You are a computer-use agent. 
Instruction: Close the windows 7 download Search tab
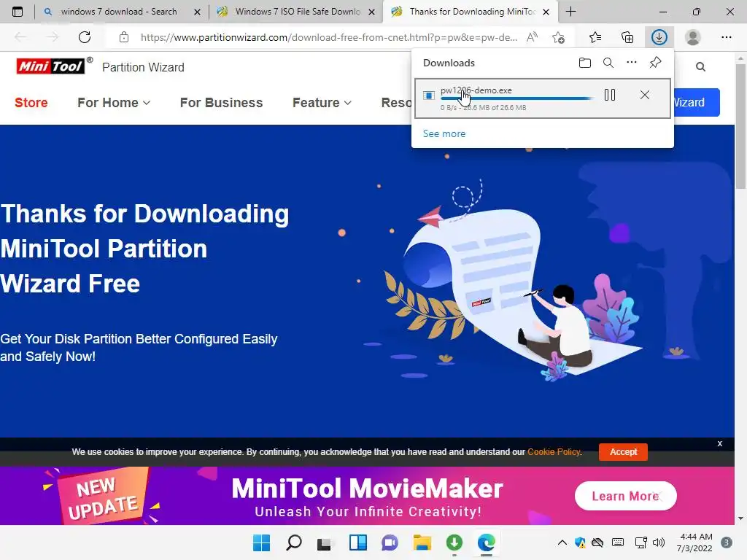(x=197, y=12)
